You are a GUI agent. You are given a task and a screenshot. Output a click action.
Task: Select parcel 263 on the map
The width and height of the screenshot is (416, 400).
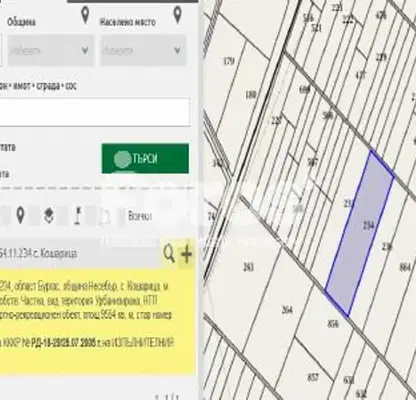click(248, 267)
